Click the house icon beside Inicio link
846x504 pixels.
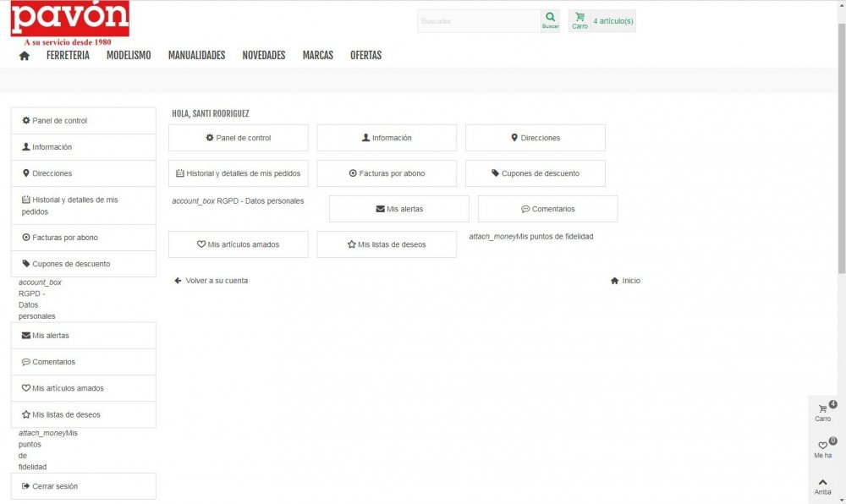[614, 280]
